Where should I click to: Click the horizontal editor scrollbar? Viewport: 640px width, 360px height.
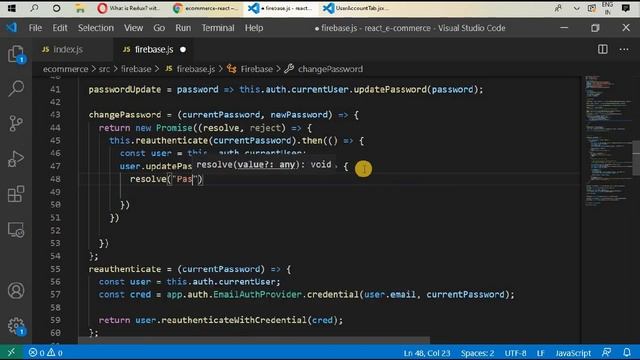click(x=253, y=340)
